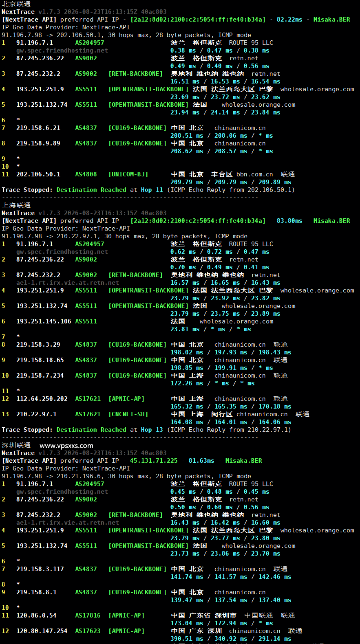
Task: Select the AS4808 number
Action: tap(86, 174)
